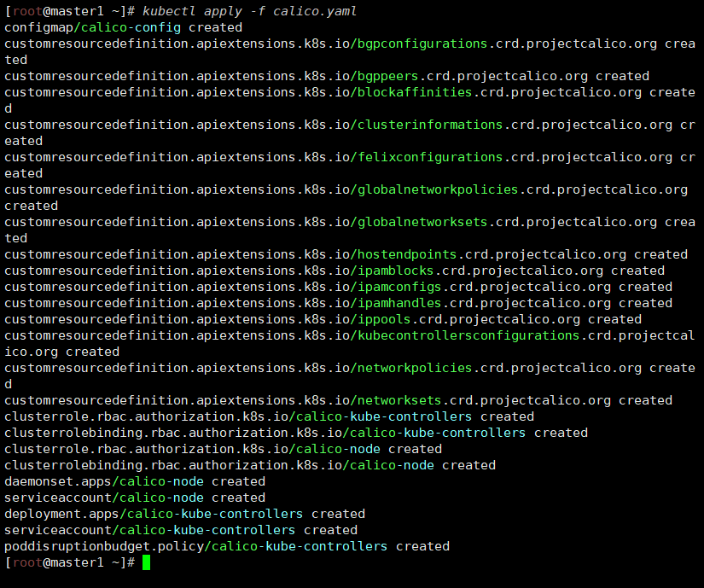Click the clusterinformations CRD name
This screenshot has width=704, height=588.
[x=430, y=125]
